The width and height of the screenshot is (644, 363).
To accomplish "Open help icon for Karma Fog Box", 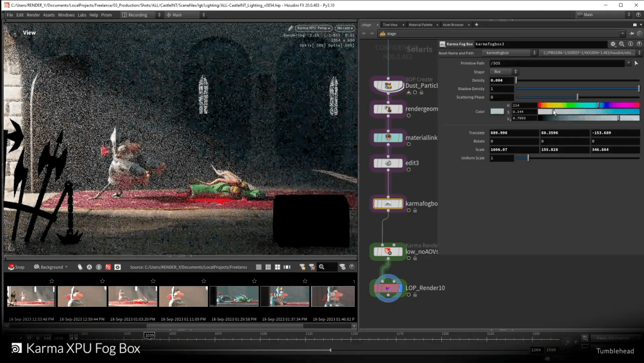I will pos(639,44).
